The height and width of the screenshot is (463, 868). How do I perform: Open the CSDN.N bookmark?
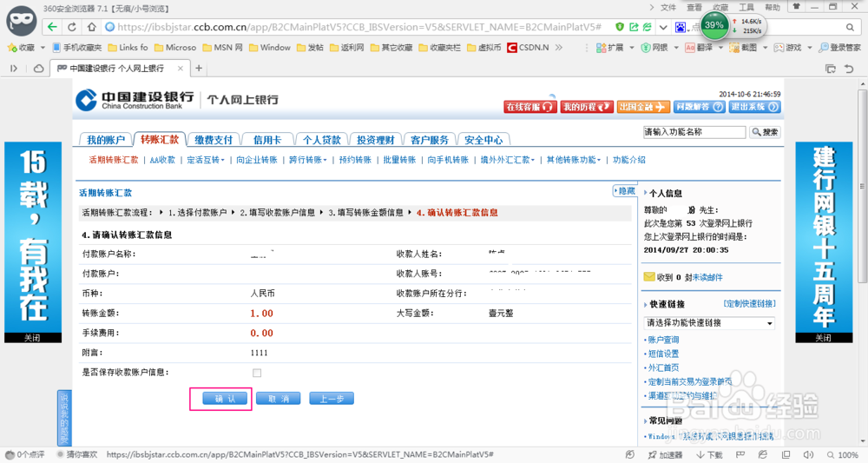[x=528, y=48]
